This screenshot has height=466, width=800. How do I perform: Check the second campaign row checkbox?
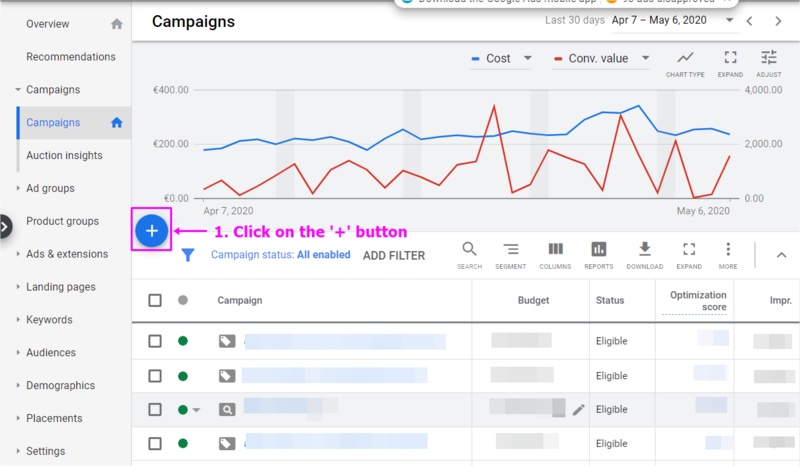tap(155, 376)
